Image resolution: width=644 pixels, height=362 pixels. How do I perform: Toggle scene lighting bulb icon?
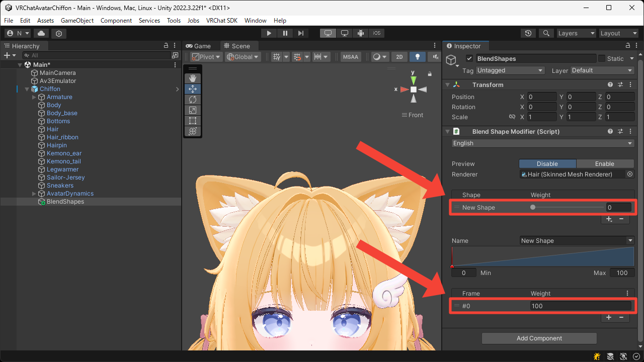coord(417,57)
